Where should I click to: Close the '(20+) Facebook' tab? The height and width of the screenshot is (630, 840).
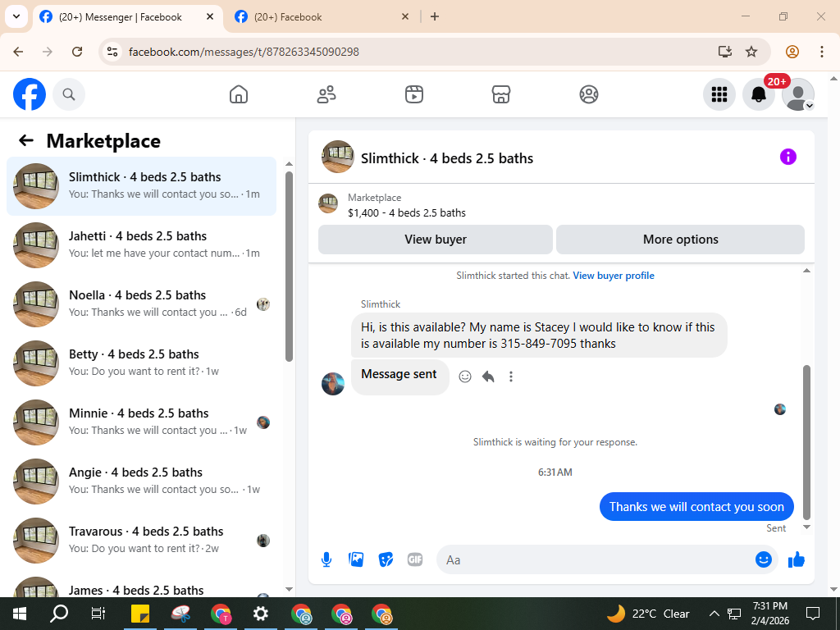pos(405,17)
